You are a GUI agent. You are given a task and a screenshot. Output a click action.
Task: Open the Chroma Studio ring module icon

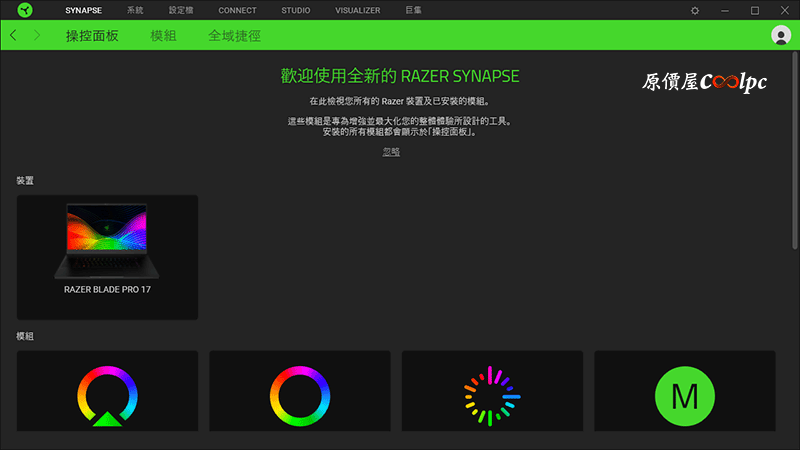(x=300, y=396)
